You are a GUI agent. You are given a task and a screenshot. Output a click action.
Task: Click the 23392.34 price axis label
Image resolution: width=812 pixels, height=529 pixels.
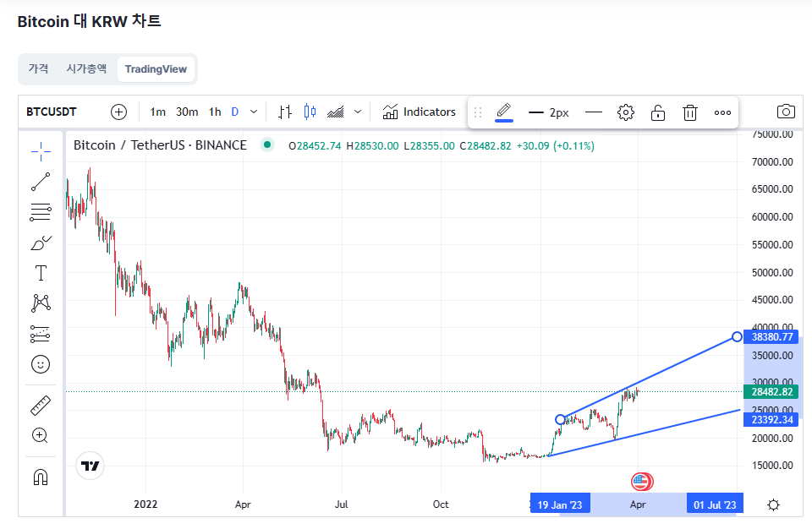(x=771, y=420)
